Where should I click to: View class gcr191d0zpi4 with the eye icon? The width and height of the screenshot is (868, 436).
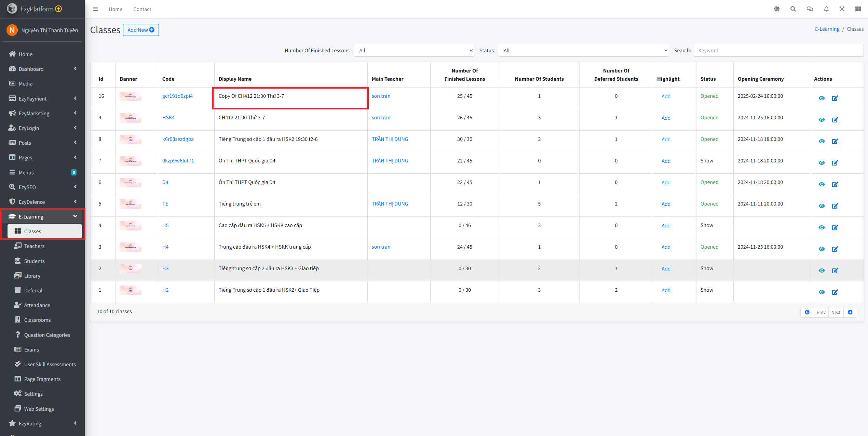(822, 98)
